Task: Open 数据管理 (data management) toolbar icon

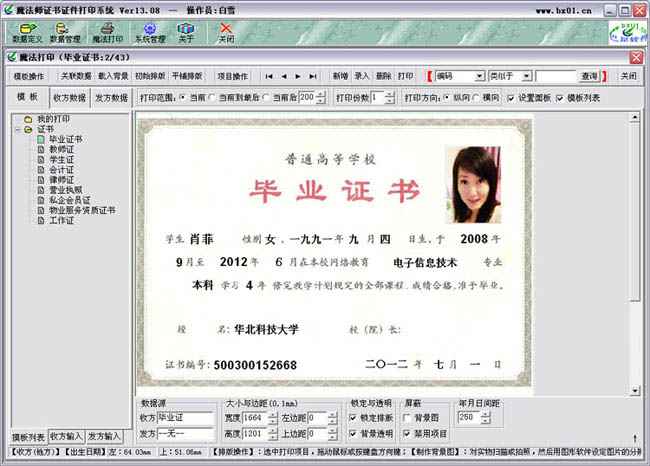Action: point(66,32)
